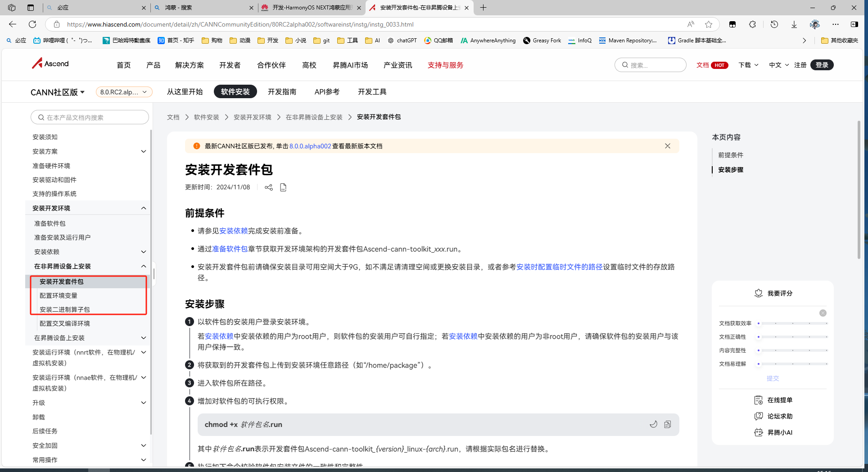Expand 安全加固 sidebar section

click(x=144, y=445)
